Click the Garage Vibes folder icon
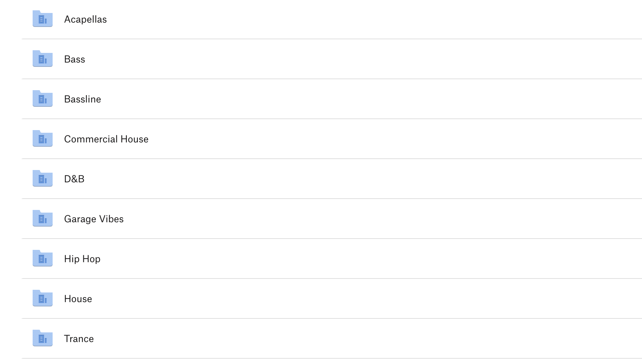The image size is (642, 364). [x=43, y=219]
